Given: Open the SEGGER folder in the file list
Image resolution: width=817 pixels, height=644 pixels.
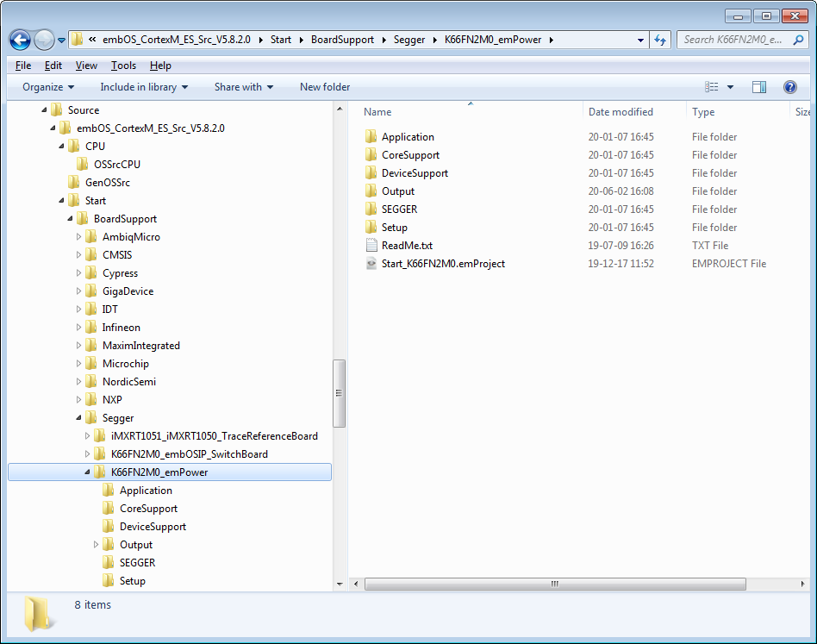Looking at the screenshot, I should pyautogui.click(x=402, y=209).
